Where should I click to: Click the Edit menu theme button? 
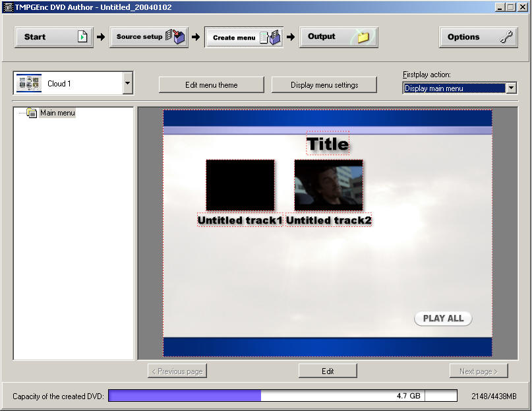212,85
